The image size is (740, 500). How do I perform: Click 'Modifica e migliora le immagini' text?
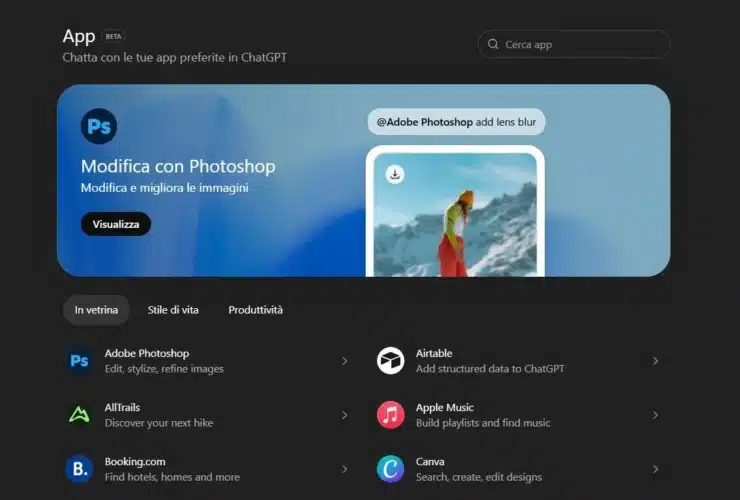(164, 187)
